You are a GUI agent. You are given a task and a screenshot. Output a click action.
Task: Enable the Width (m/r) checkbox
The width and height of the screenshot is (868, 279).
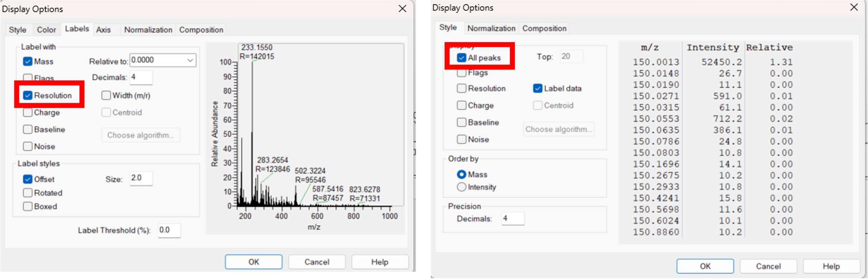tap(106, 96)
